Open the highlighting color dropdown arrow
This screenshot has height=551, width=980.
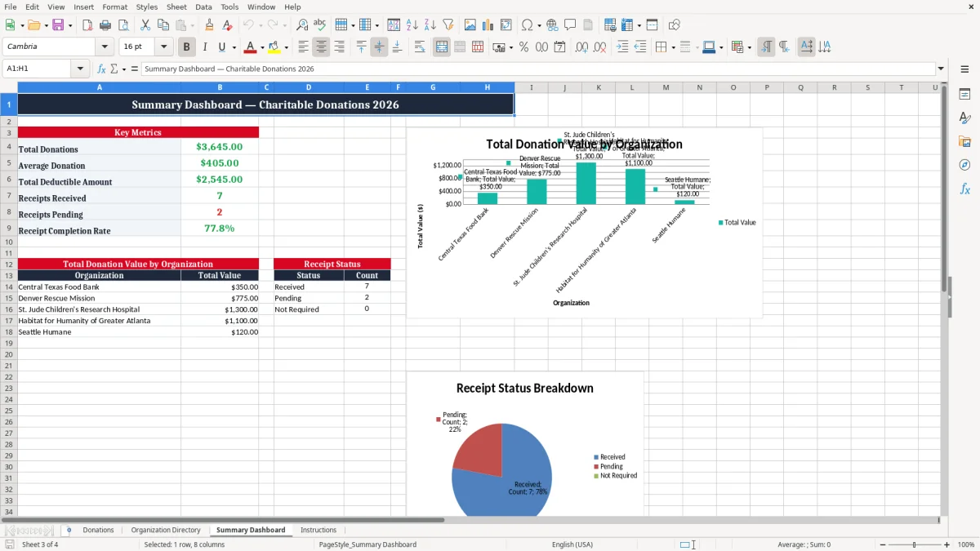tap(286, 47)
